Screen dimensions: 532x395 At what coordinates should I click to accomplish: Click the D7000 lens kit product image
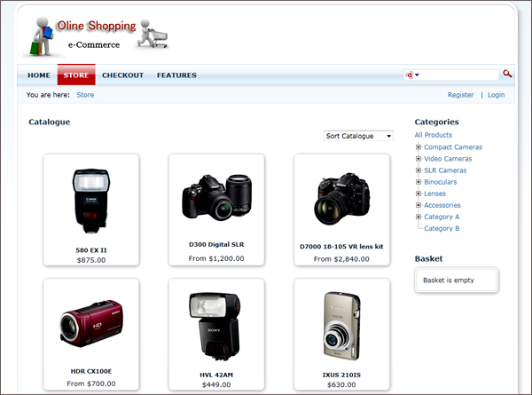tap(341, 198)
